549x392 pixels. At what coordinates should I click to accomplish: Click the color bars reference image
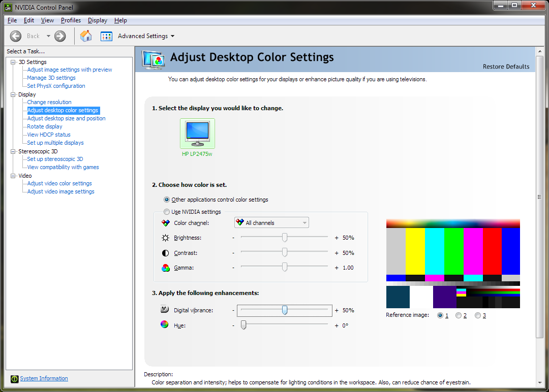(453, 264)
